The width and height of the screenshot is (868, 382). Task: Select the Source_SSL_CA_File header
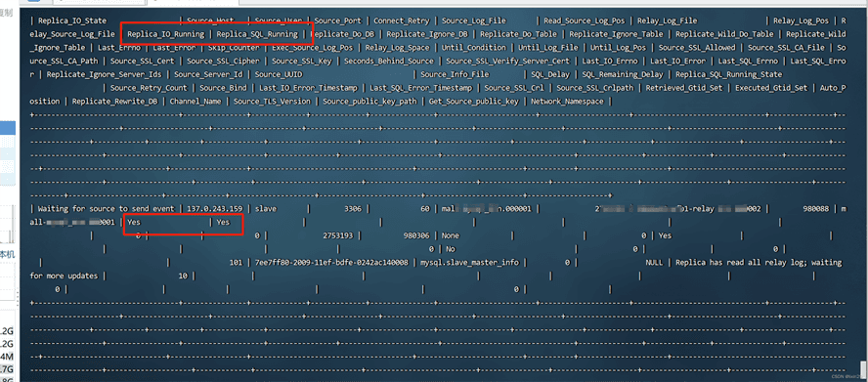pos(786,48)
